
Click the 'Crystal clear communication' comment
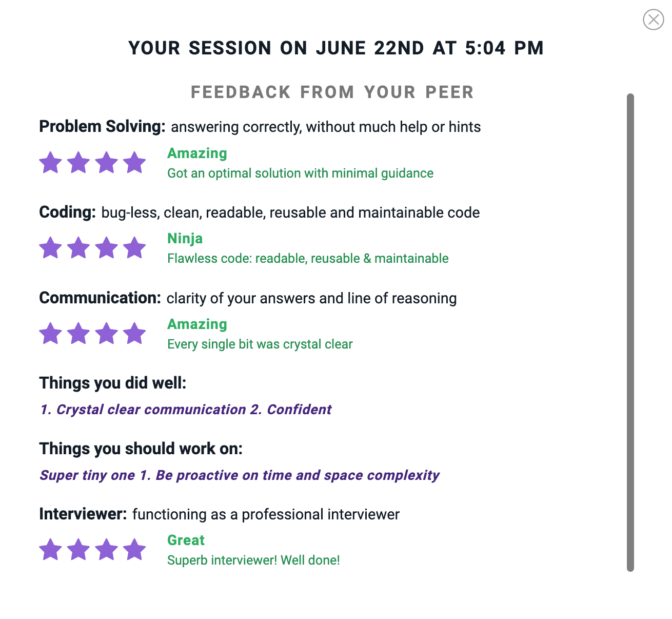click(x=186, y=410)
